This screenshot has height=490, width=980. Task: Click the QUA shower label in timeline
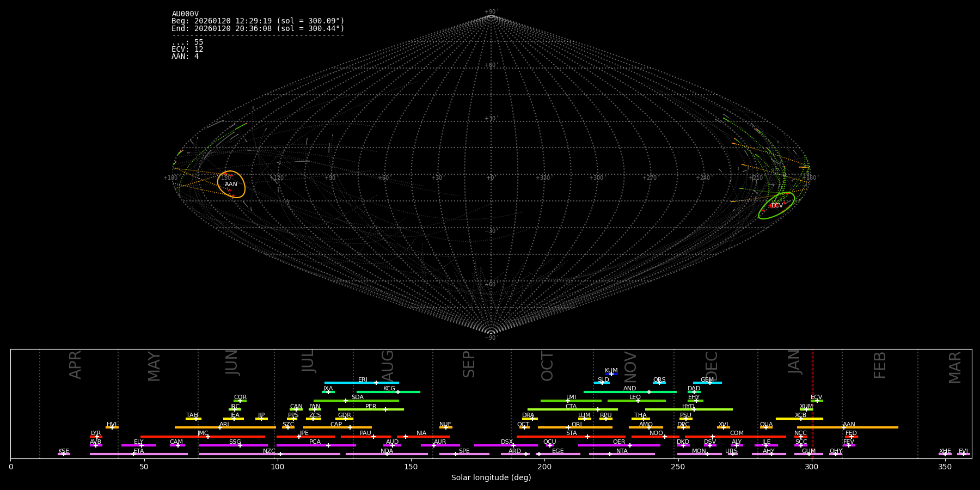(x=766, y=425)
